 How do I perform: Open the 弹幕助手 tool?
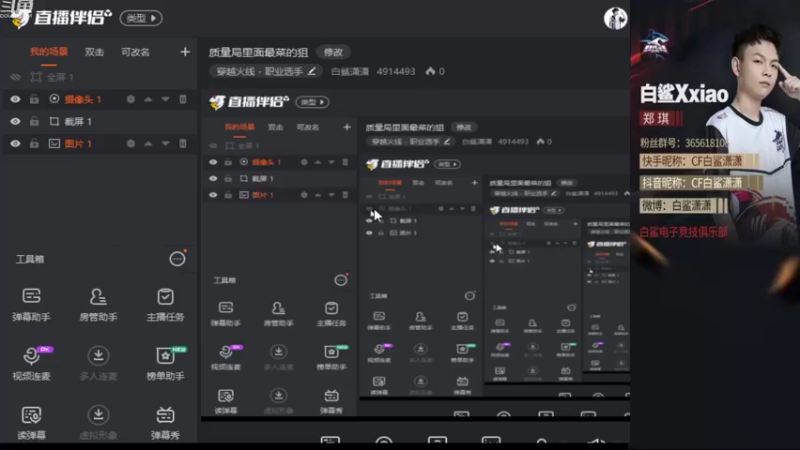click(x=31, y=305)
